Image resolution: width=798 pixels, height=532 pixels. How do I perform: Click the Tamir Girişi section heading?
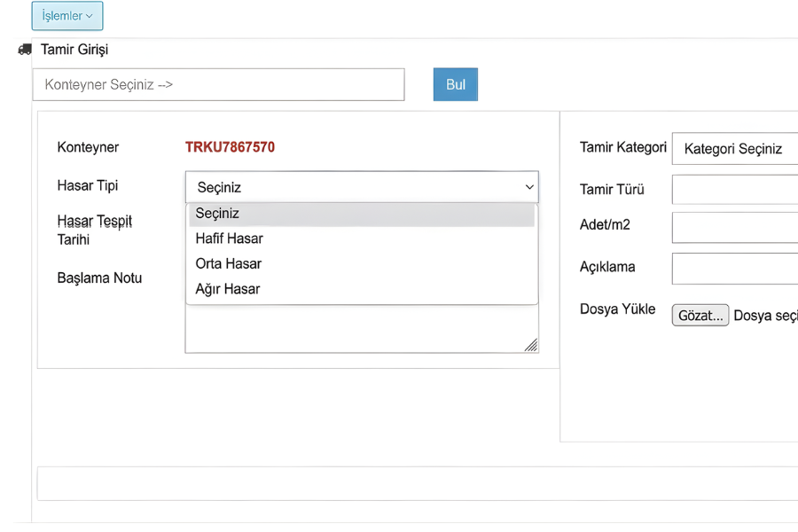(x=74, y=50)
